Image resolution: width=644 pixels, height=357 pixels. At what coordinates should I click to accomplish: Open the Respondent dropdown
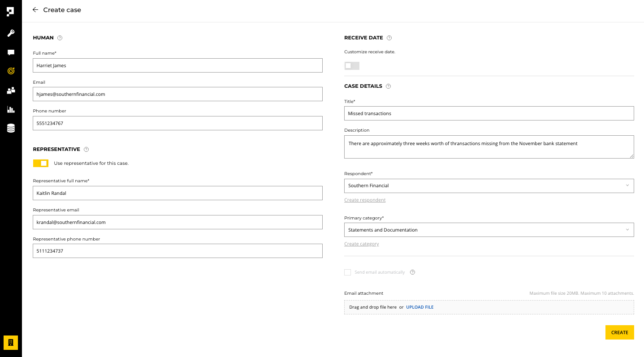pos(488,185)
